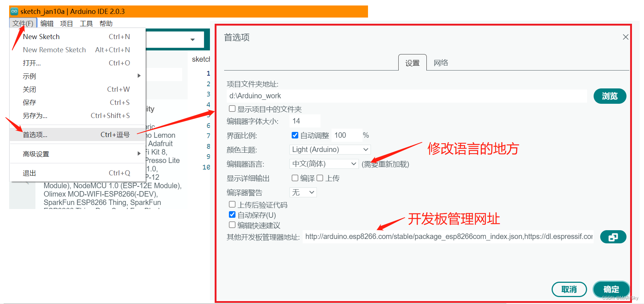Choose New Sketch from the file menu
Screen dimensions: 644x304
pos(77,37)
